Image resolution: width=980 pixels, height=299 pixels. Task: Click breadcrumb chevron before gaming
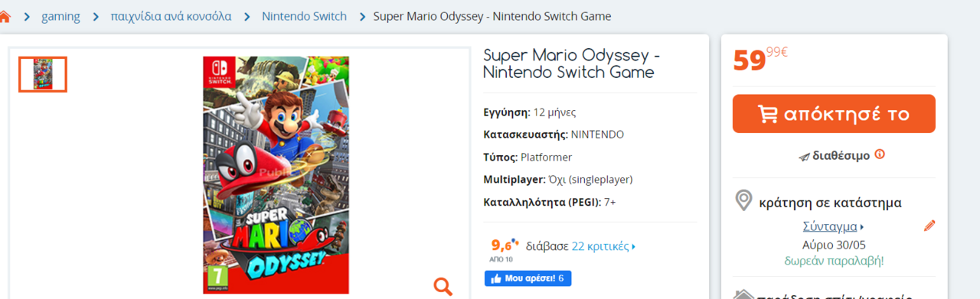click(x=27, y=17)
